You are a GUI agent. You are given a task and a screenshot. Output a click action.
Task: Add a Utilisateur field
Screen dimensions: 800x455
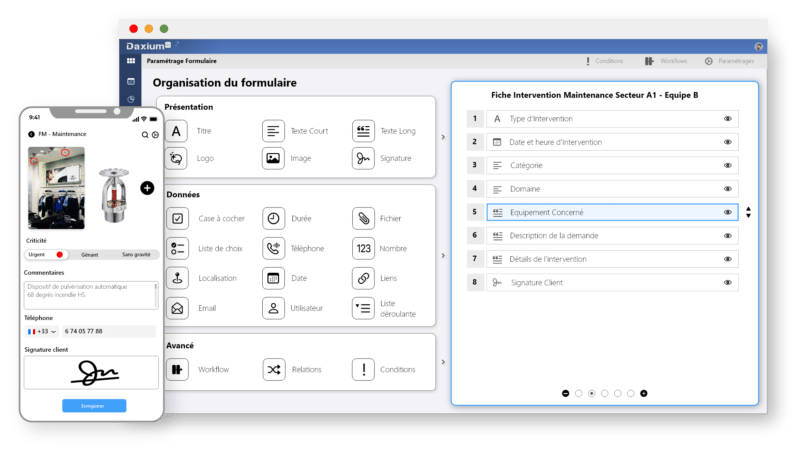pos(273,308)
